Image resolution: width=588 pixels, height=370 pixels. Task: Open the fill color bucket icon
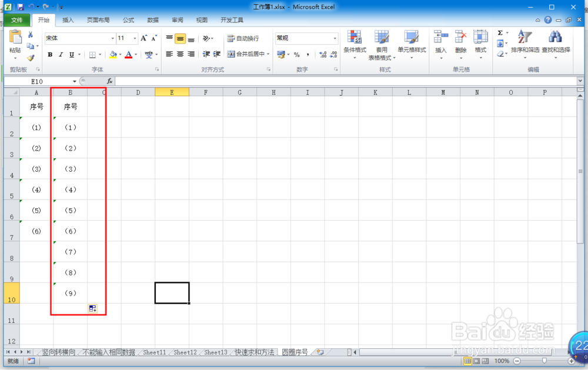click(x=113, y=54)
